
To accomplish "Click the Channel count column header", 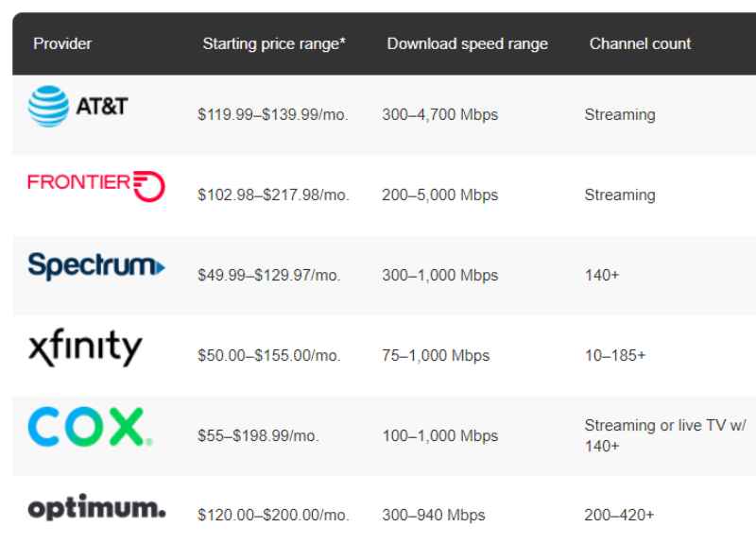I will [x=640, y=44].
